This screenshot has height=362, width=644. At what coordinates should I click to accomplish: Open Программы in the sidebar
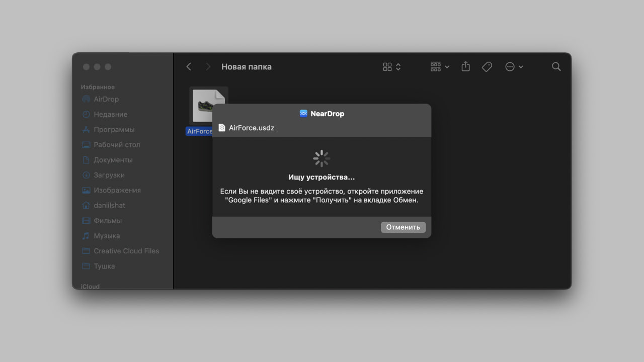point(114,130)
